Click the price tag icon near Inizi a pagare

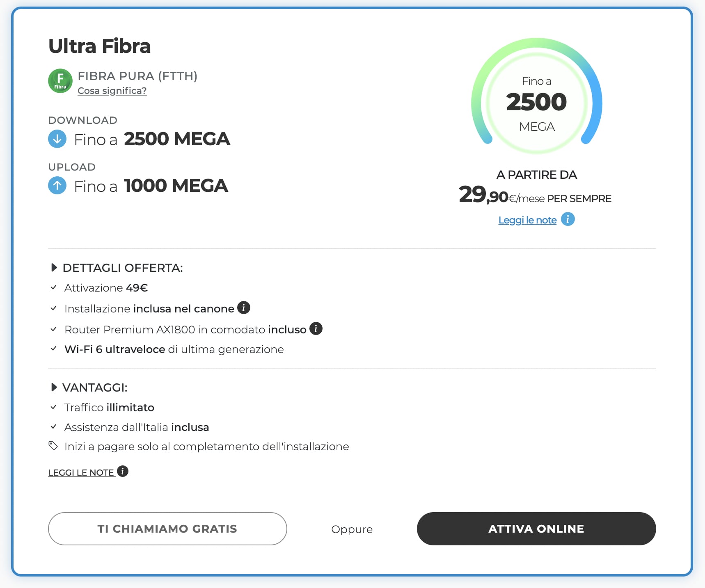tap(53, 446)
